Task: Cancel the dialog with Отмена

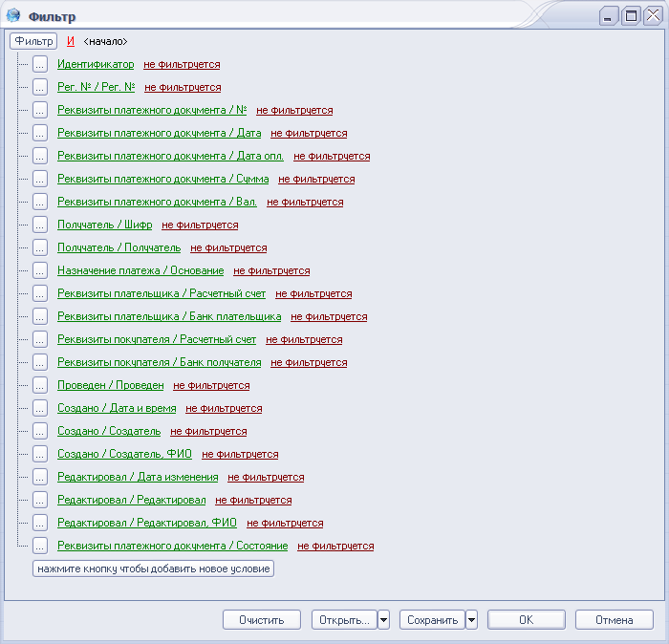Action: pyautogui.click(x=615, y=620)
